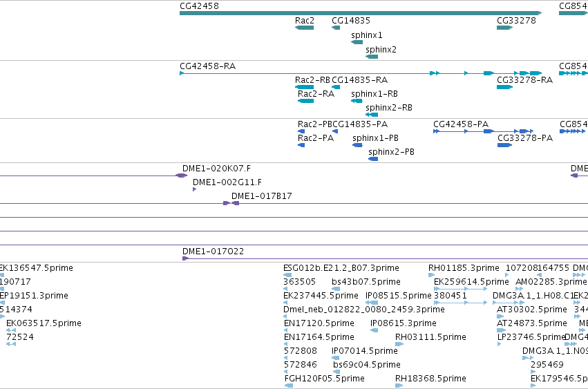The height and width of the screenshot is (389, 588).
Task: Click the long CG42458 gene bar
Action: [x=361, y=13]
